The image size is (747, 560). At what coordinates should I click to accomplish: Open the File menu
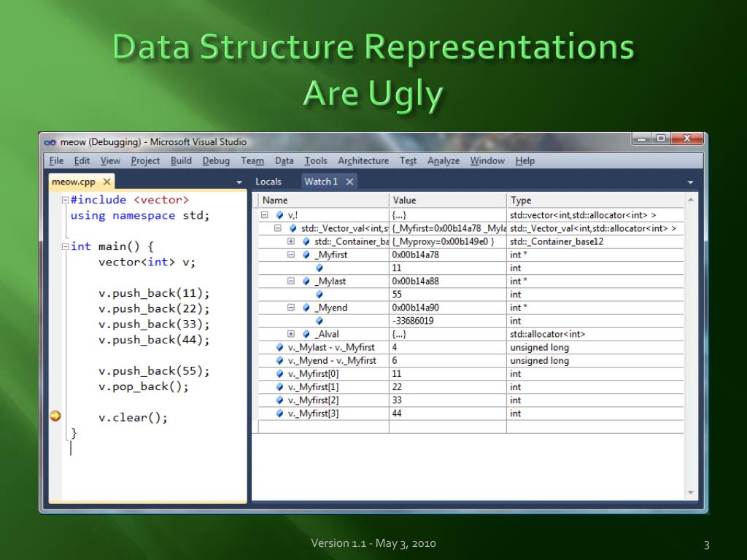click(56, 161)
